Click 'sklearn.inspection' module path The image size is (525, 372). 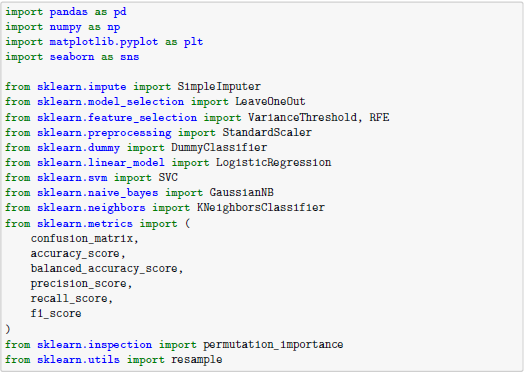click(x=94, y=345)
